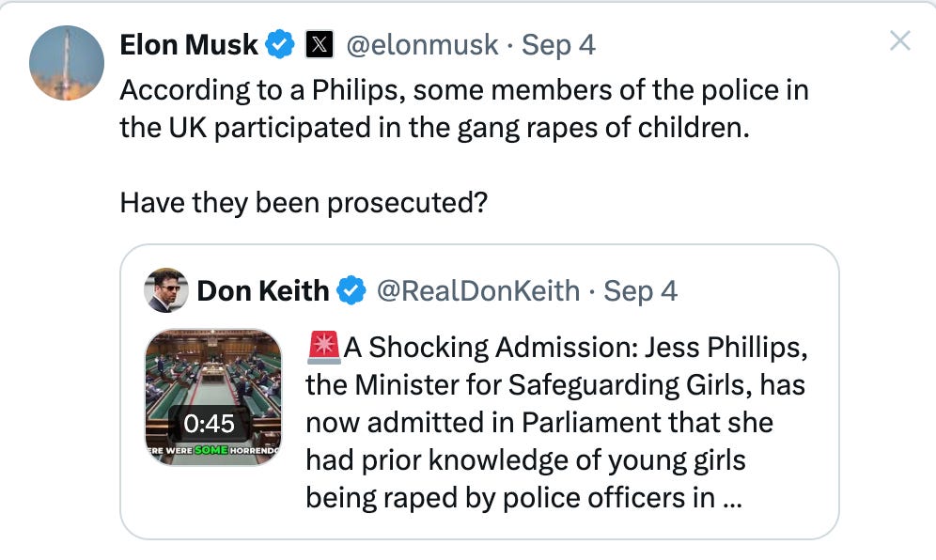Open the Don Keith display name link
936x560 pixels.
[262, 290]
